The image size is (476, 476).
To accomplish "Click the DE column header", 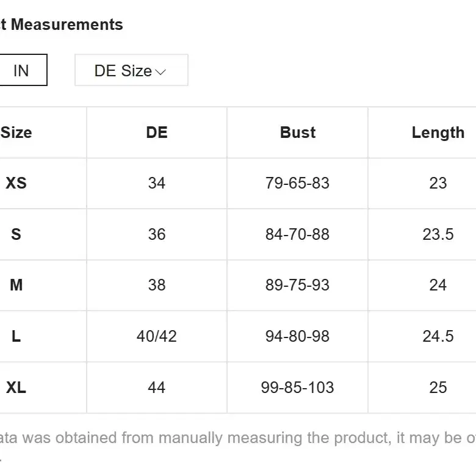I will (x=157, y=132).
